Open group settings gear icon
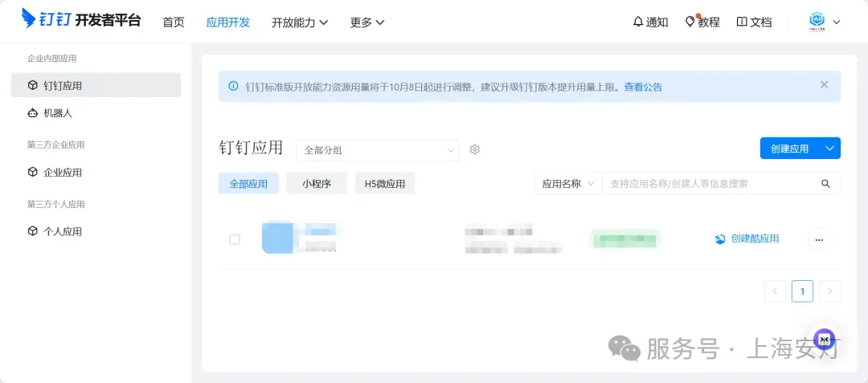The height and width of the screenshot is (383, 868). pos(474,149)
